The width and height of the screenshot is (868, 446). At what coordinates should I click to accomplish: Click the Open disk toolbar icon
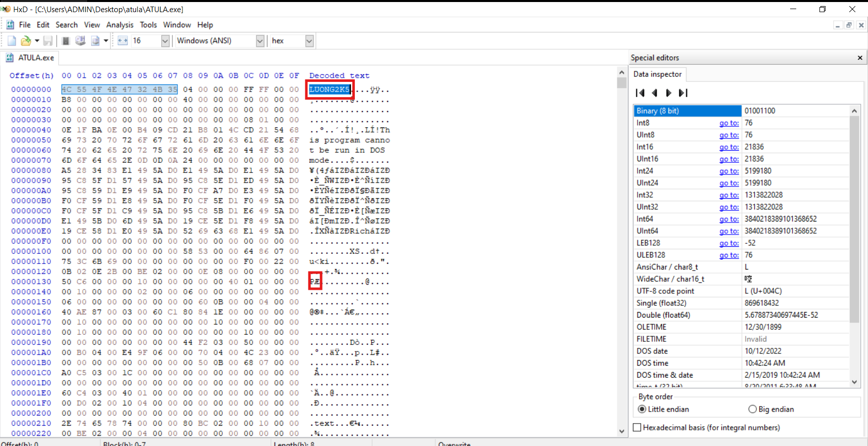80,41
